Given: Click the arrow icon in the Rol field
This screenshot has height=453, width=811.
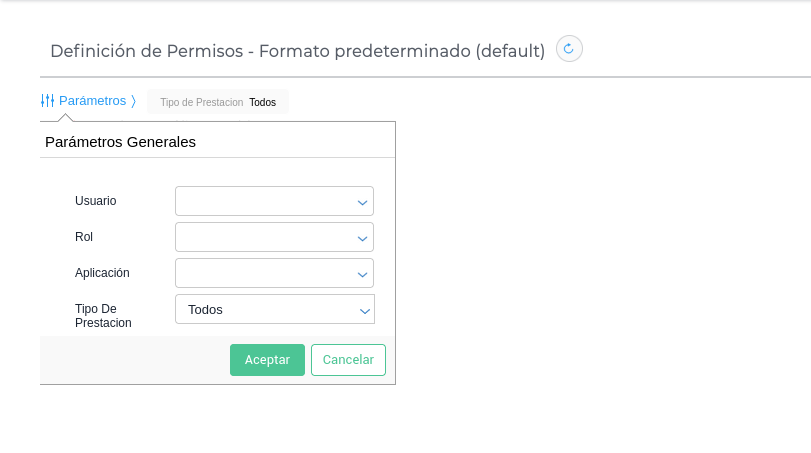Looking at the screenshot, I should point(362,238).
